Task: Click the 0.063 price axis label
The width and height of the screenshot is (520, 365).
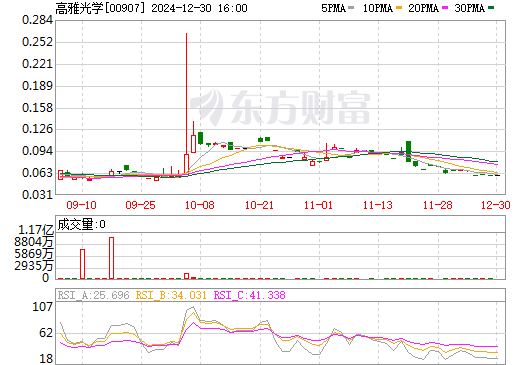Action: [37, 173]
